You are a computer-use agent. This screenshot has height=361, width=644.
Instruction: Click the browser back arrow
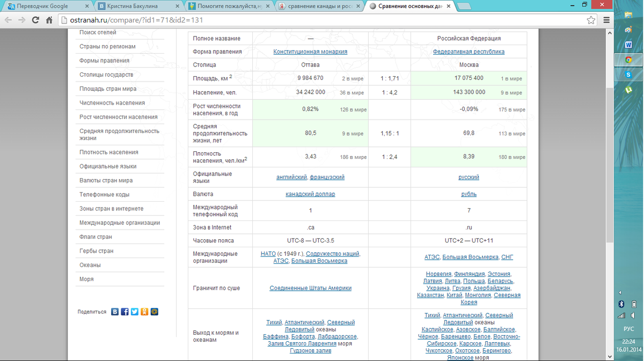(8, 20)
